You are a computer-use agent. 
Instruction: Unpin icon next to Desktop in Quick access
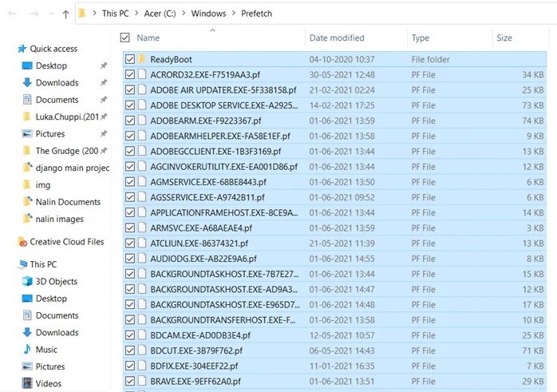pos(104,65)
